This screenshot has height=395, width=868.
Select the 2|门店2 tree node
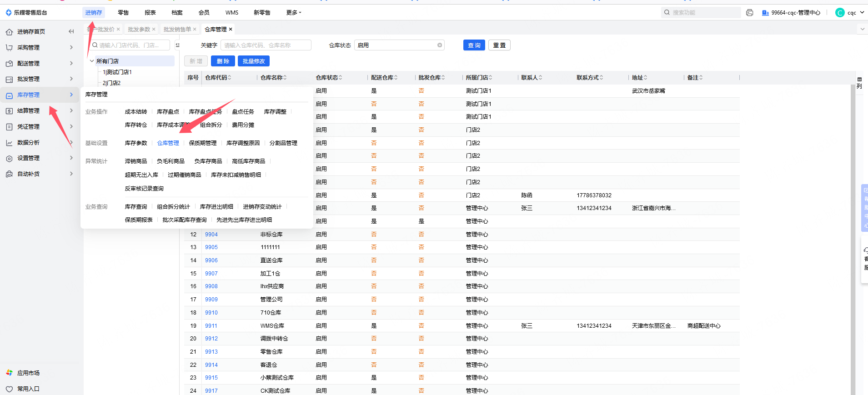tap(111, 83)
